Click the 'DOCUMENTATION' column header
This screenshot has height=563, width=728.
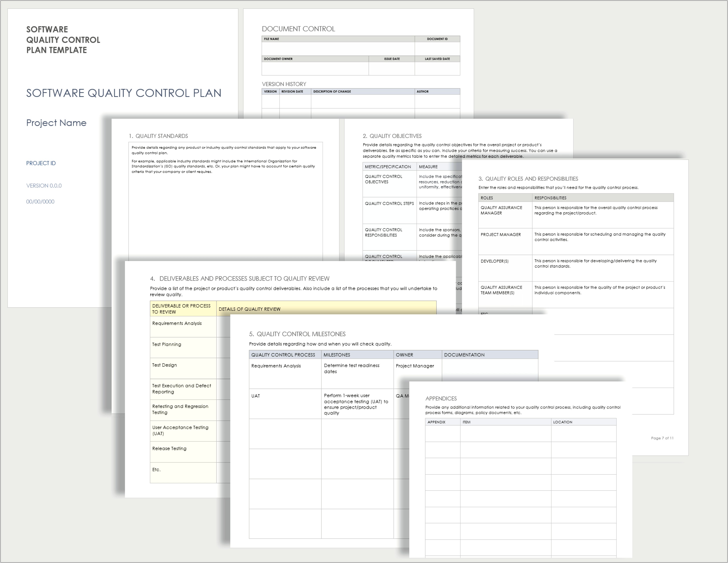(x=490, y=355)
